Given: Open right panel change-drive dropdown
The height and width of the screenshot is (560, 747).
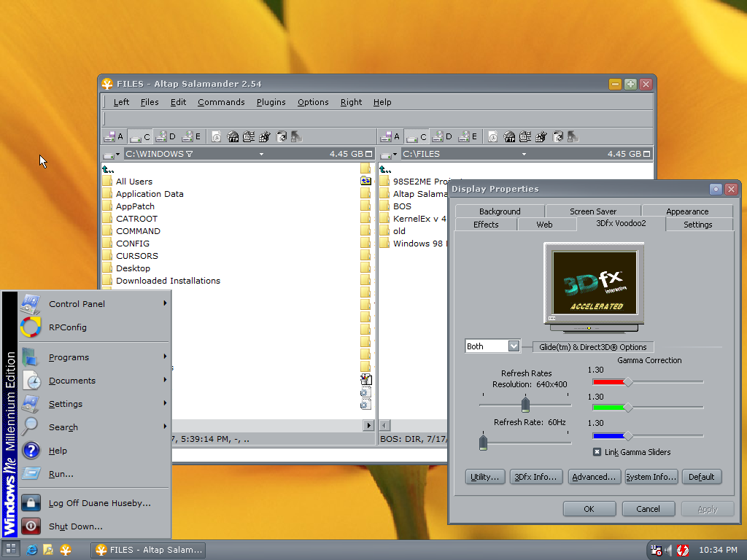Looking at the screenshot, I should [389, 155].
